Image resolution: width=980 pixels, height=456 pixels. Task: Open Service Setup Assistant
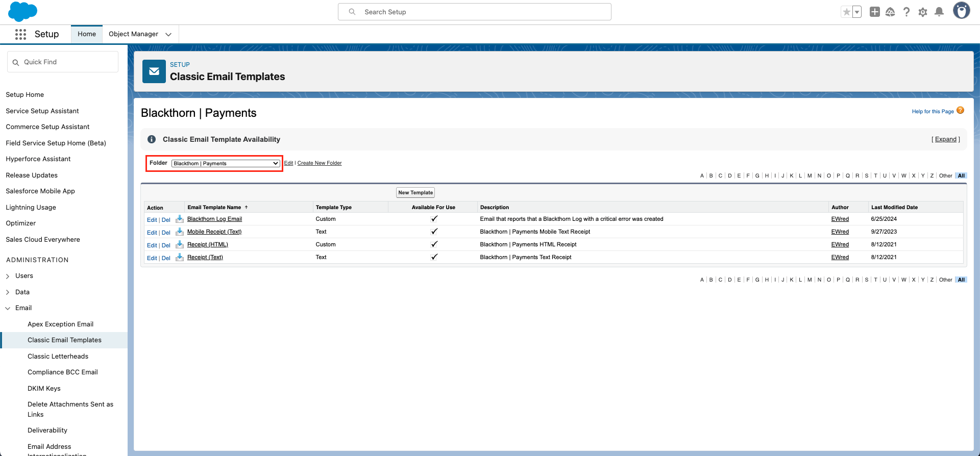click(x=42, y=111)
